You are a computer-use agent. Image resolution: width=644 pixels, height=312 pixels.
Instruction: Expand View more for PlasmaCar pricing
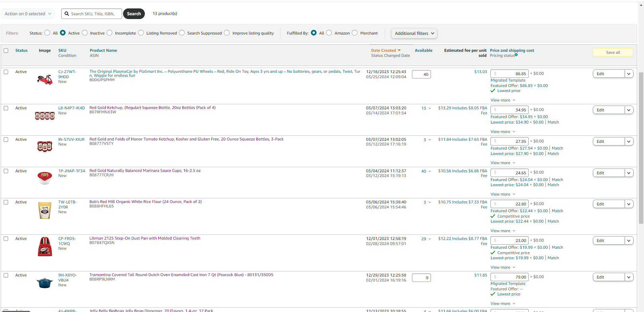[503, 100]
